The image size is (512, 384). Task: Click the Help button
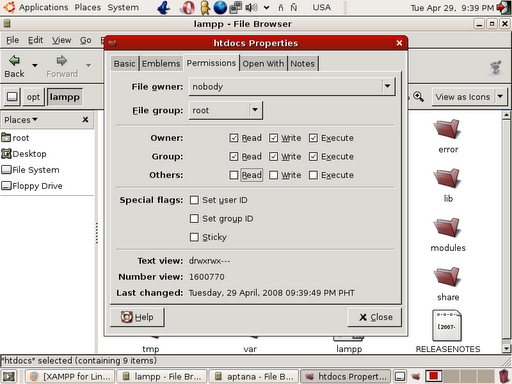click(x=137, y=317)
